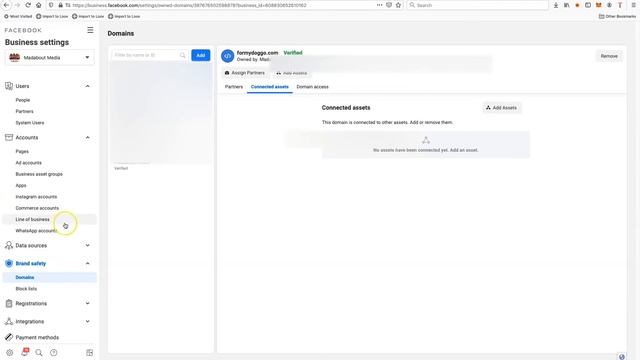Click the Accounts section icon
This screenshot has width=640, height=360.
point(9,137)
